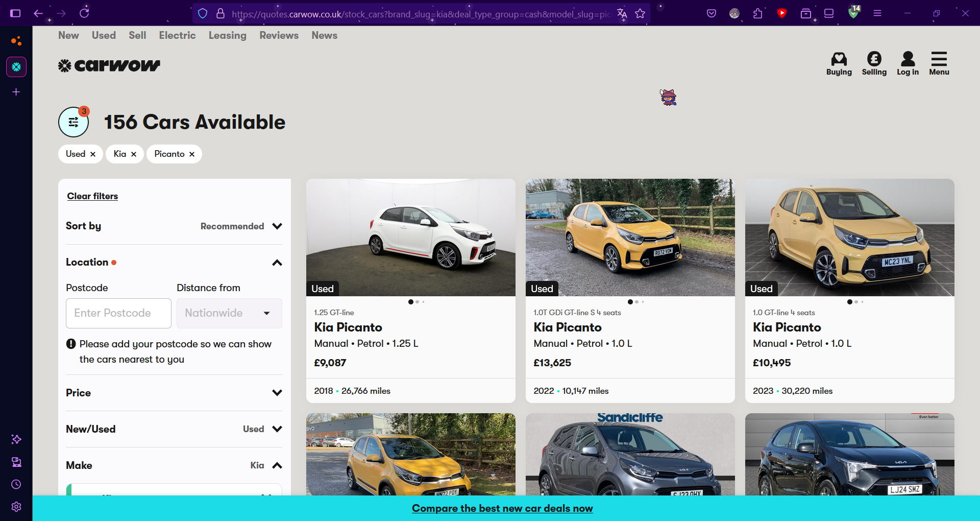Remove the Picanto filter chip
Screen dimensions: 980x521
(191, 154)
